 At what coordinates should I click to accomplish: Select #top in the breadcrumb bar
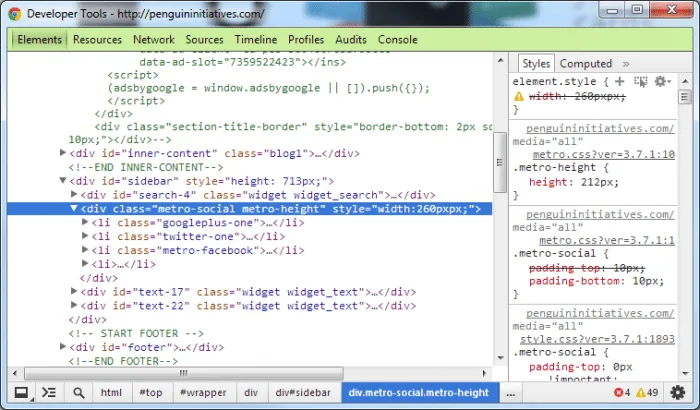point(150,393)
